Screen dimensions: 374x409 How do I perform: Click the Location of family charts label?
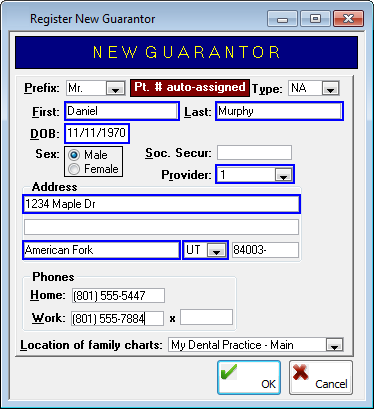coord(91,345)
